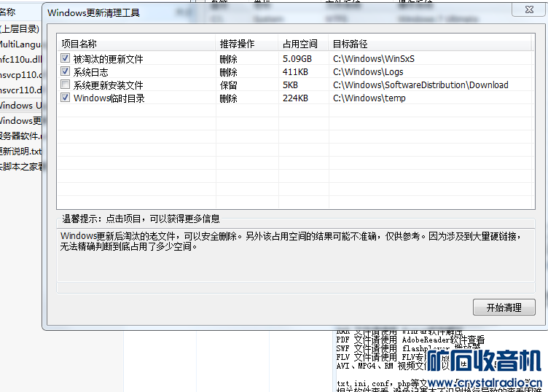
Task: Select msvcr110 file in background list
Action: click(21, 90)
